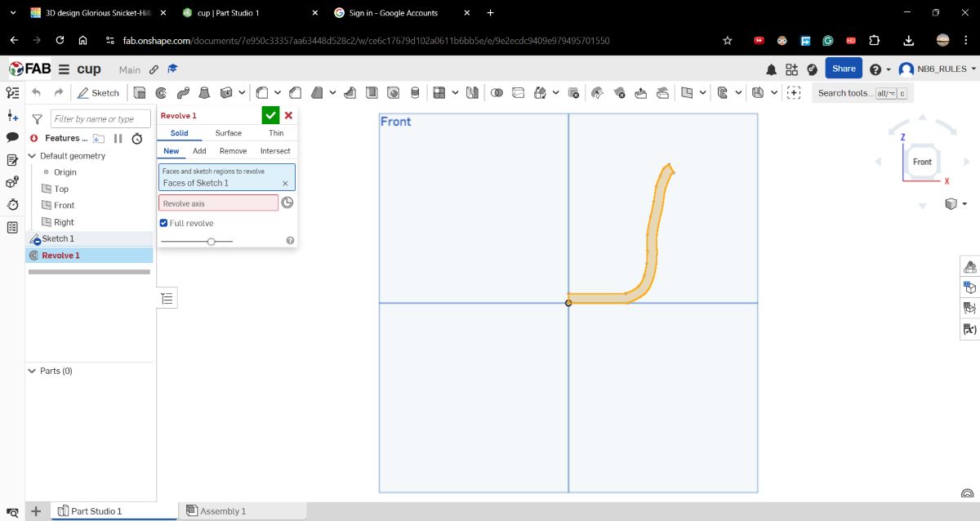Select the Front plane in feature tree

tap(64, 206)
